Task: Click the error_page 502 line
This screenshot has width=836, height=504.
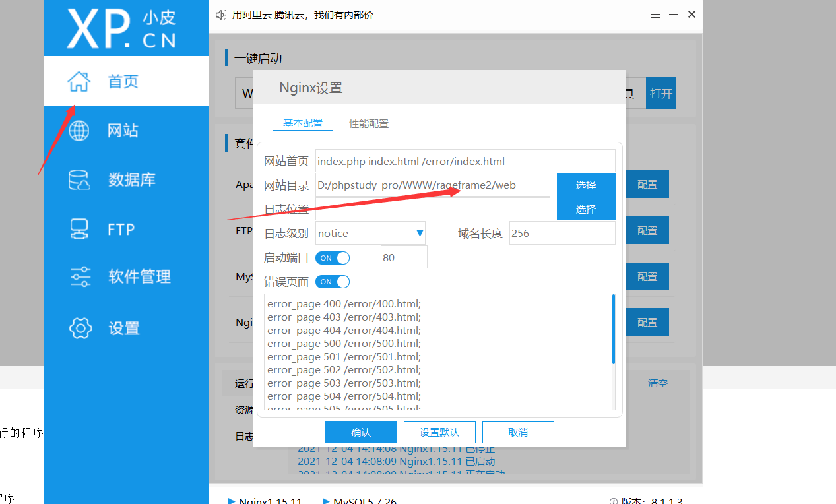Action: (x=344, y=369)
